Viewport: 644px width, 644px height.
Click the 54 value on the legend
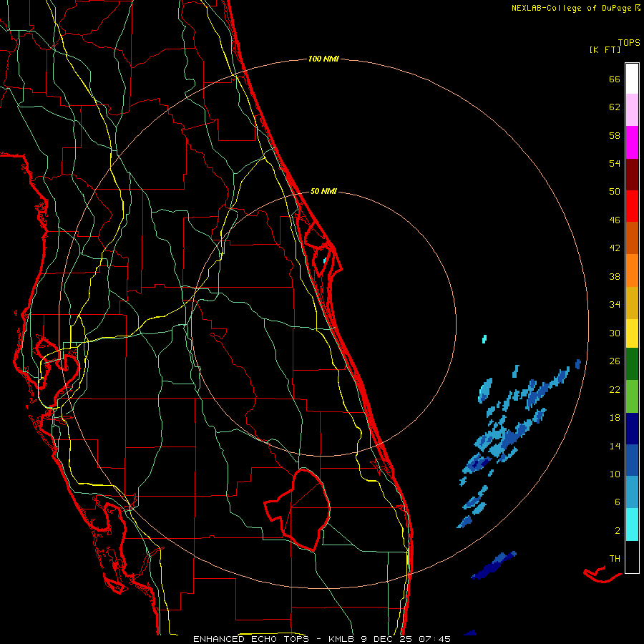[x=615, y=163]
